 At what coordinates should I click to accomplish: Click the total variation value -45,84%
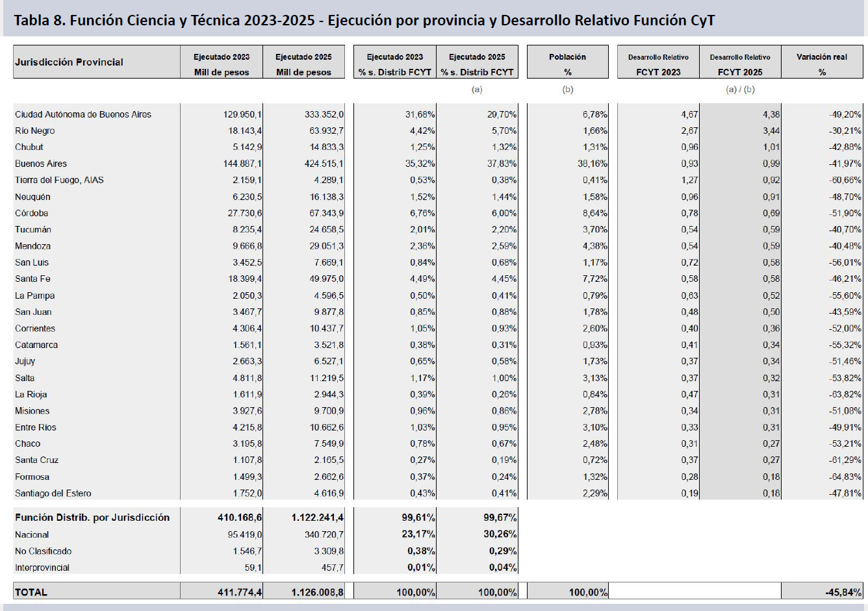(843, 592)
